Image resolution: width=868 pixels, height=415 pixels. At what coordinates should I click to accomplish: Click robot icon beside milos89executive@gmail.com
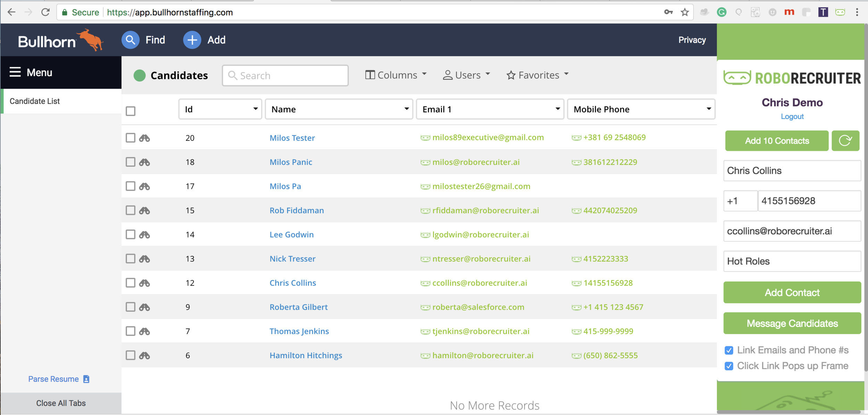[x=425, y=138]
